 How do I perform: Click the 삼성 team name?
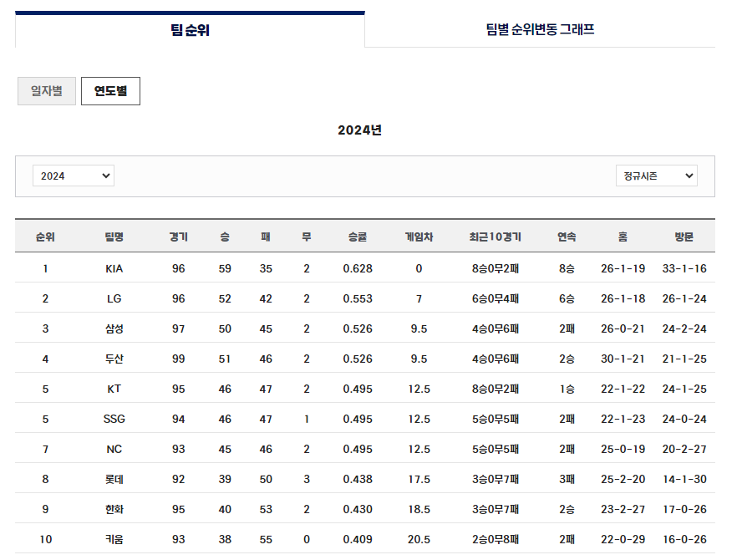114,328
